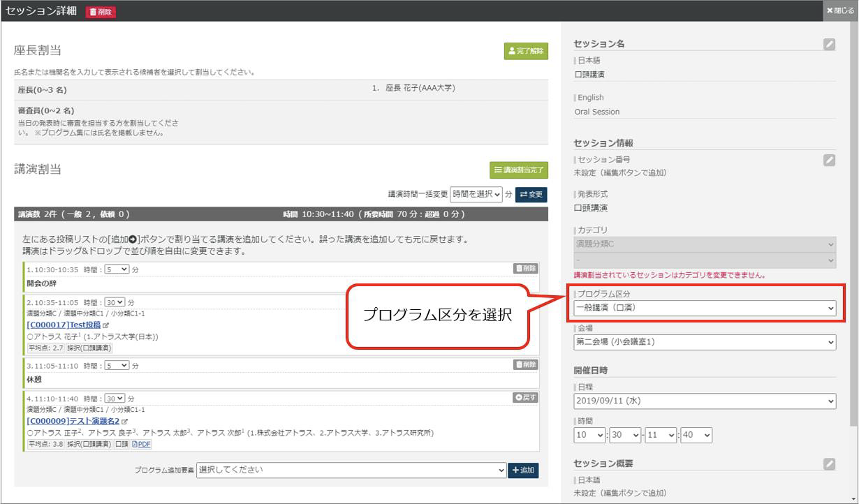Open the 日程 date dropdown showing 2019/09/11
This screenshot has width=859, height=504.
pyautogui.click(x=704, y=401)
